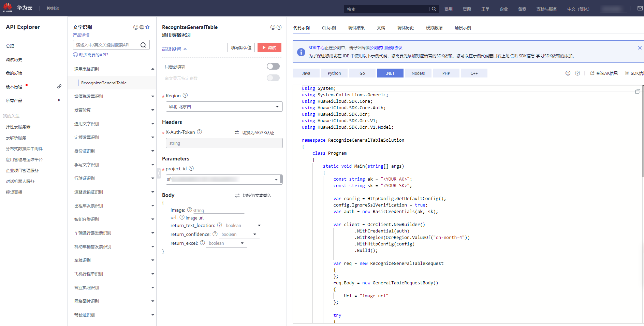Click the image url input field

pos(211,218)
